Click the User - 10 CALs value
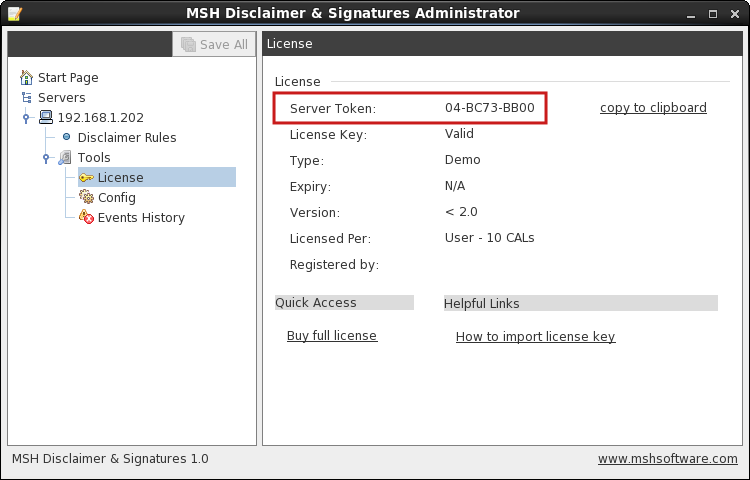 pos(489,238)
